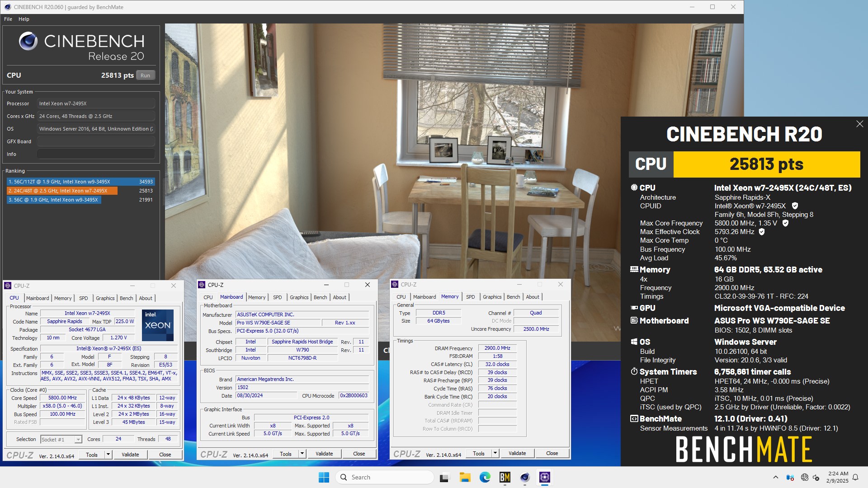Click the BenchMate section icon
Image resolution: width=868 pixels, height=488 pixels.
[x=634, y=418]
